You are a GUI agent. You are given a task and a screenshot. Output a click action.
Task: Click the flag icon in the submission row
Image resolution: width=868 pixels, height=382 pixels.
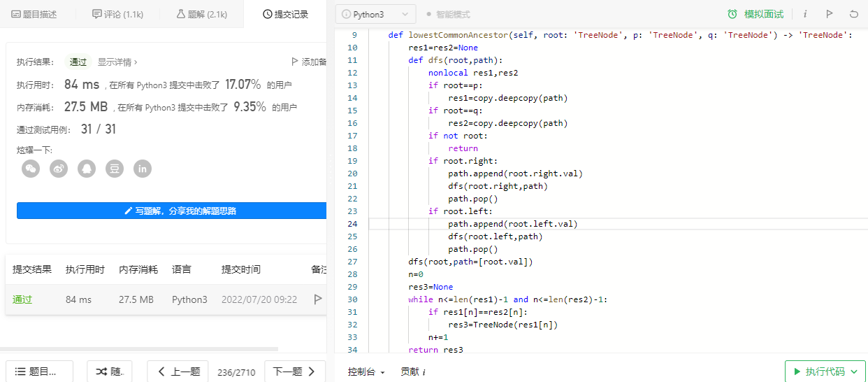pyautogui.click(x=318, y=299)
